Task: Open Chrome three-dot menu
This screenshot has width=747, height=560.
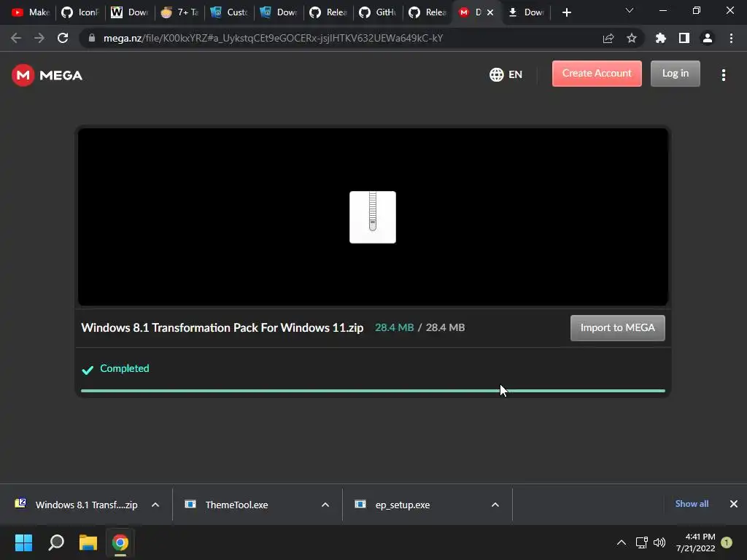Action: tap(731, 38)
